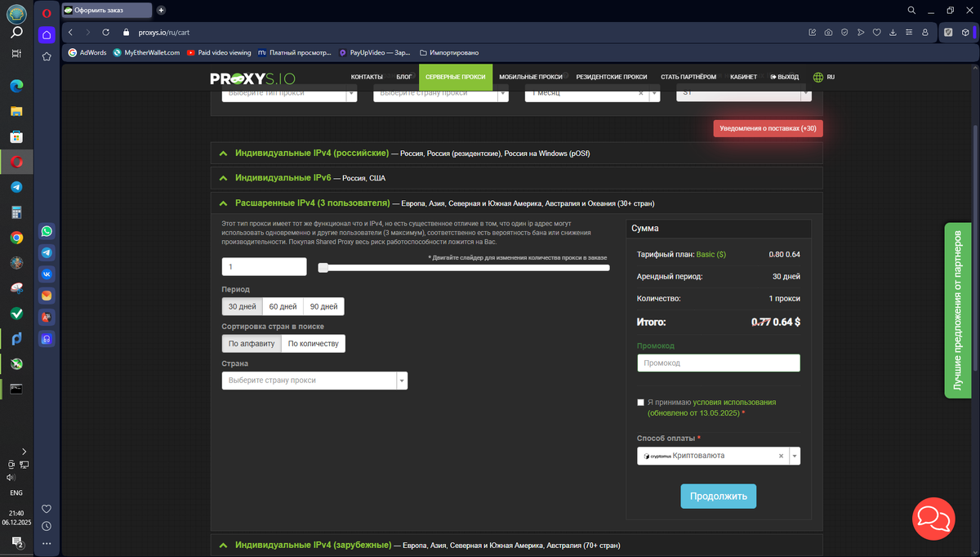The width and height of the screenshot is (980, 557).
Task: Click Уведомления о поставках (+30) button
Action: (x=768, y=128)
